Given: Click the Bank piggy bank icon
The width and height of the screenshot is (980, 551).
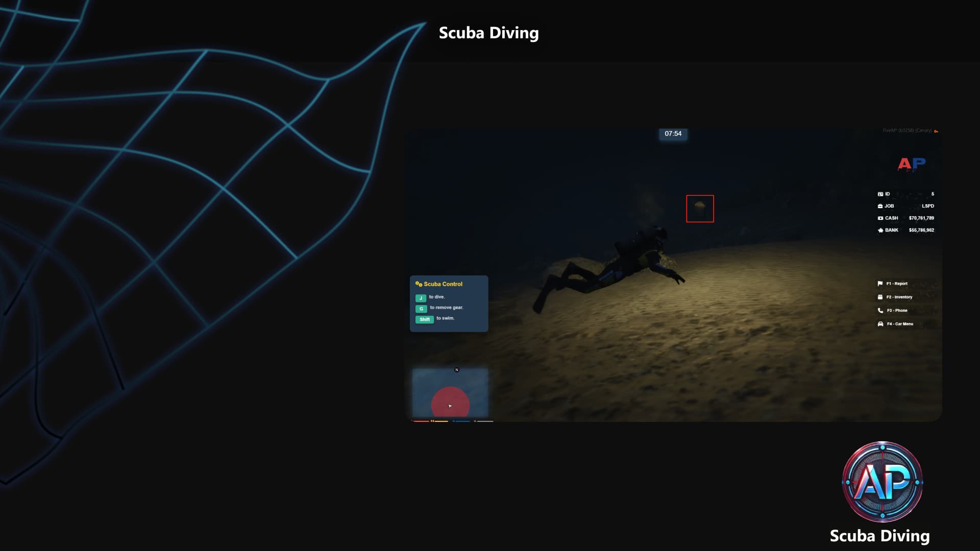Looking at the screenshot, I should [x=880, y=230].
